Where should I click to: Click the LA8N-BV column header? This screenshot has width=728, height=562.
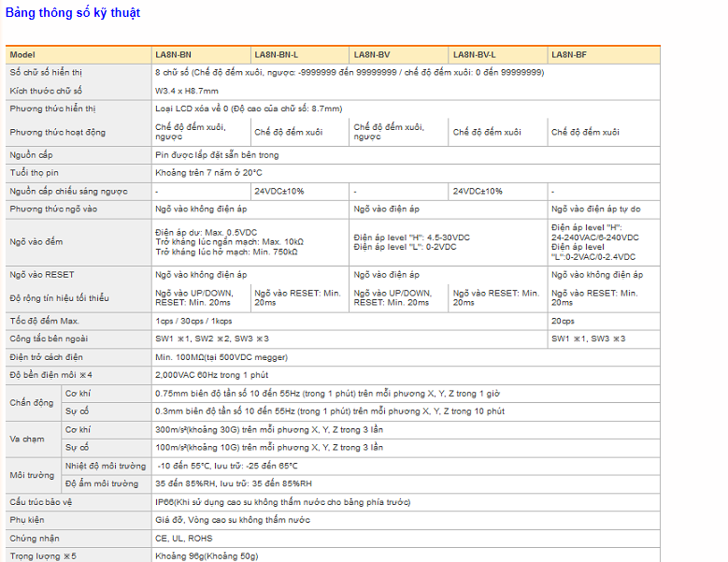tap(372, 55)
